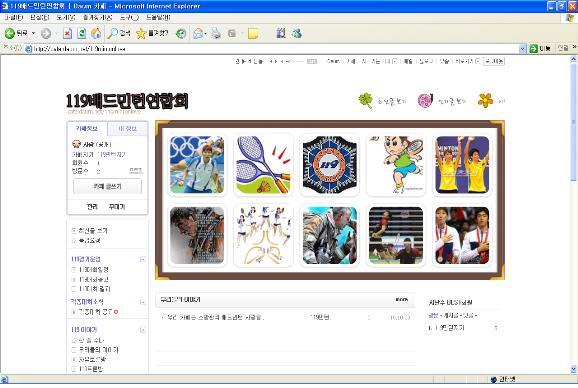The image size is (578, 388).
Task: Open the Edit menu
Action: (x=39, y=18)
